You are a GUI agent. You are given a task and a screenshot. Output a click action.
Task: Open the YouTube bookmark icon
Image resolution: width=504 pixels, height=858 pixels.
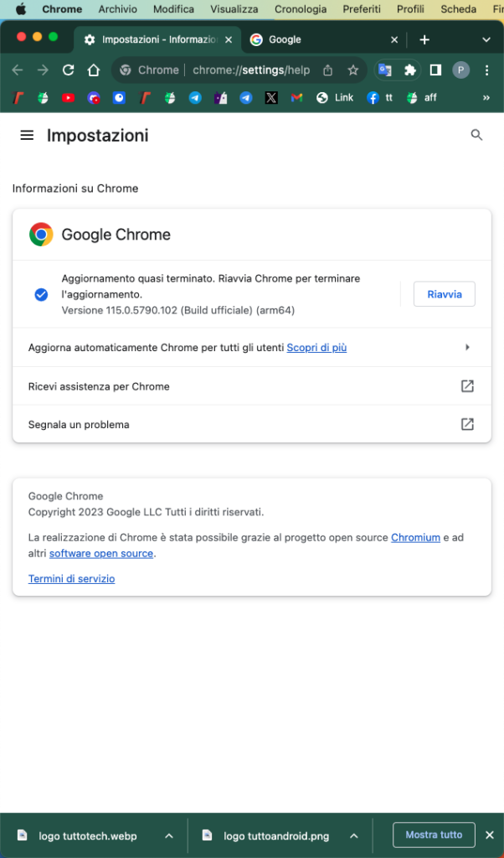coord(69,98)
